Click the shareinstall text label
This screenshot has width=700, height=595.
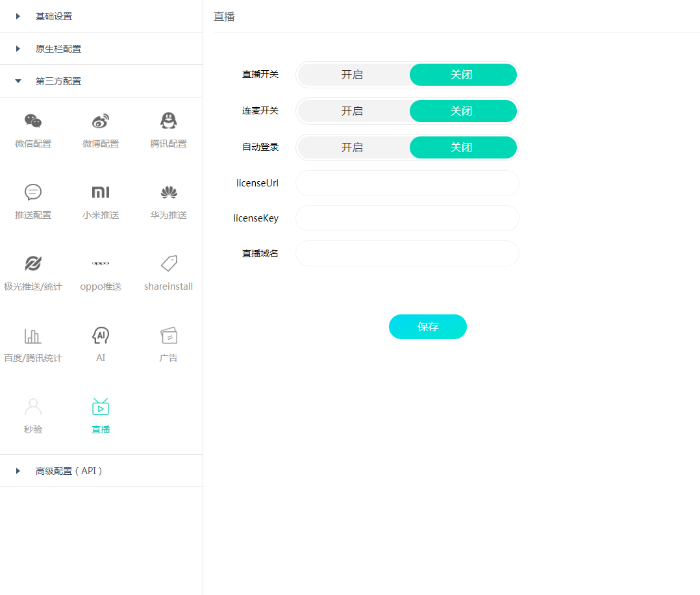(x=168, y=286)
